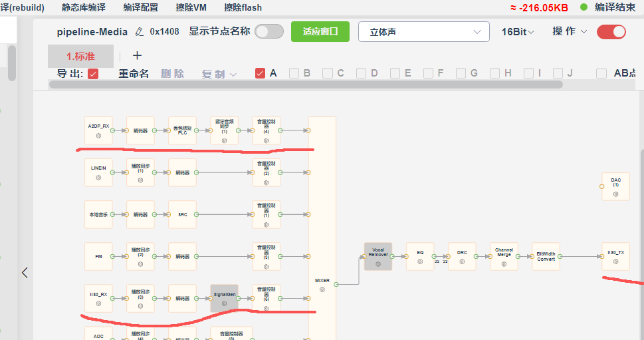Click the 编译结束 status text
The width and height of the screenshot is (644, 340).
click(615, 7)
